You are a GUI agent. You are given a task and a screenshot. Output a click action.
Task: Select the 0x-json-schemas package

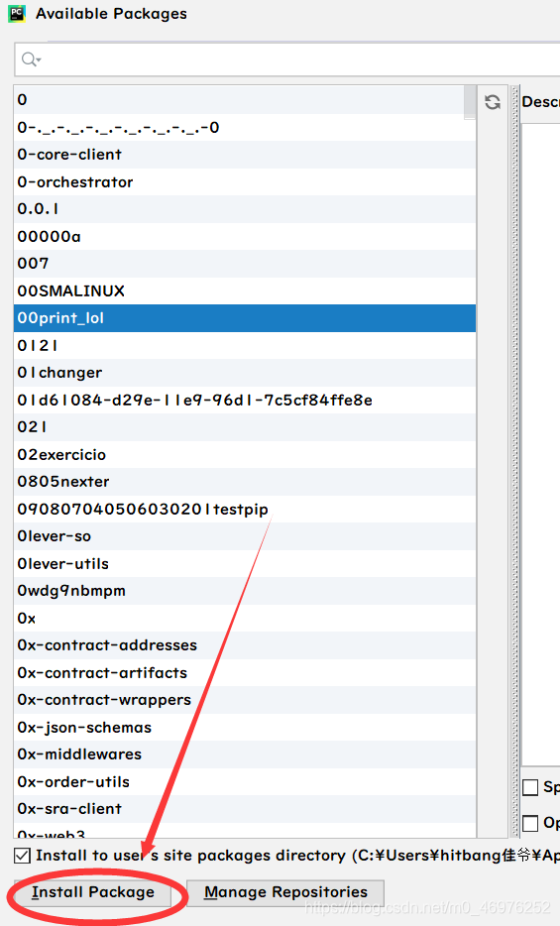pyautogui.click(x=245, y=727)
